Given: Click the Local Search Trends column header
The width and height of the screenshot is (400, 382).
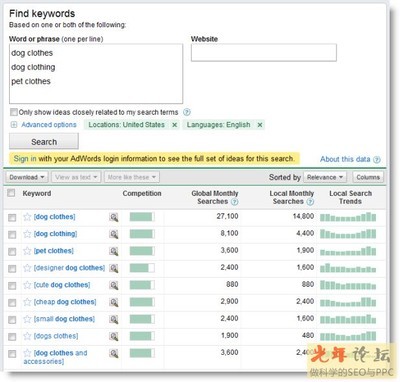Looking at the screenshot, I should [350, 197].
